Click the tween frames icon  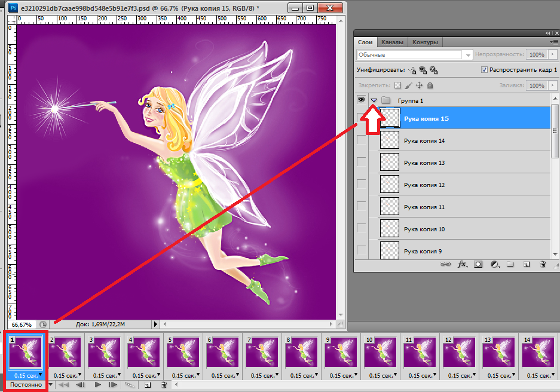129,384
